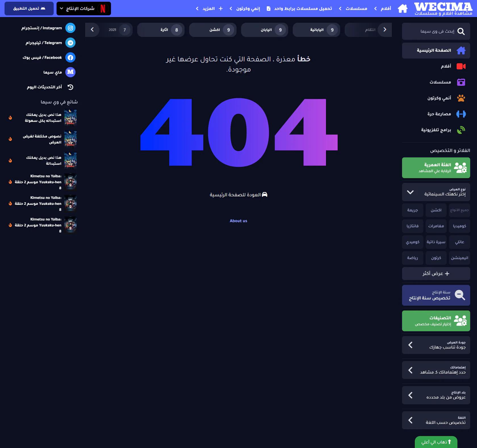Click the search magnifier icon

pyautogui.click(x=461, y=31)
